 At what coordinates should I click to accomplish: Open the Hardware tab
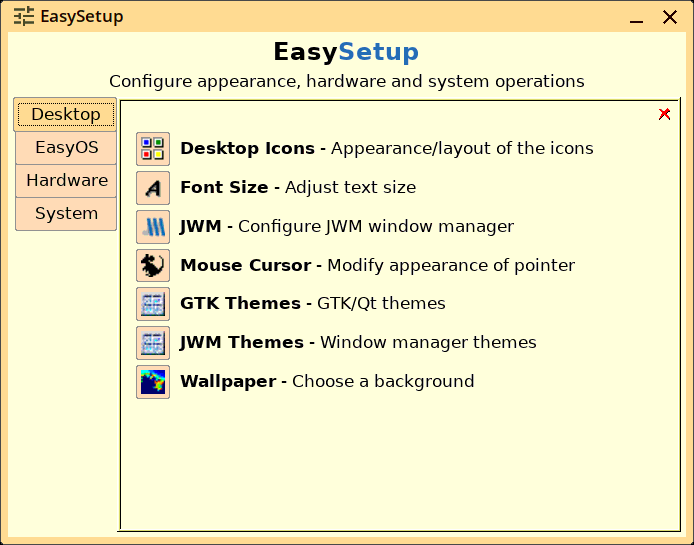66,181
